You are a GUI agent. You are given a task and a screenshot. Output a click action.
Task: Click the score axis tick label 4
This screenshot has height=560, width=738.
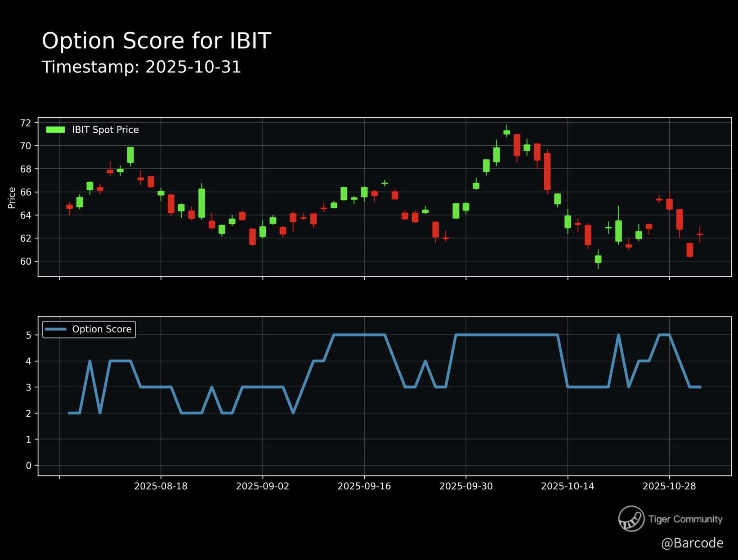coord(29,361)
